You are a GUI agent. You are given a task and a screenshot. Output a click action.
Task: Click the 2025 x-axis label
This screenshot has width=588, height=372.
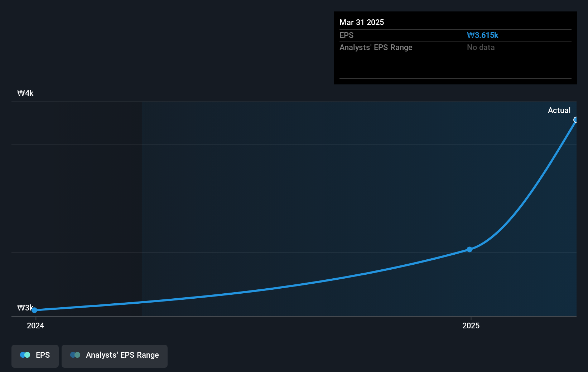coord(471,325)
